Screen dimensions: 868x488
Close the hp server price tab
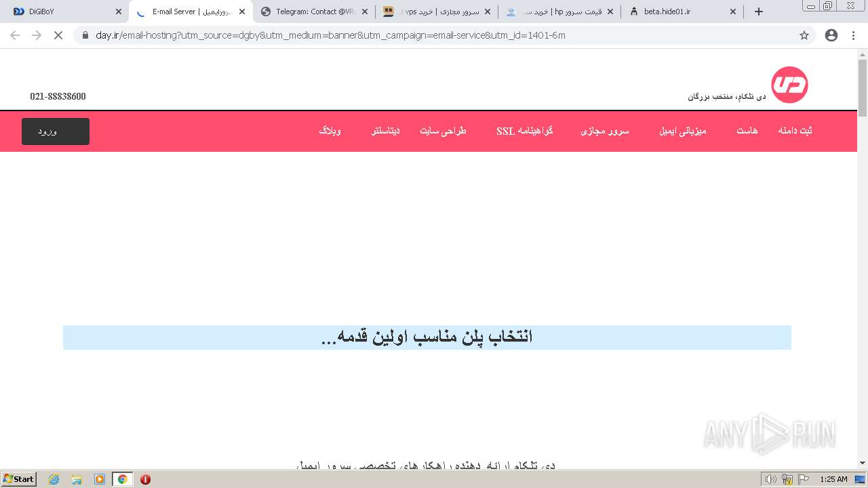click(x=610, y=12)
